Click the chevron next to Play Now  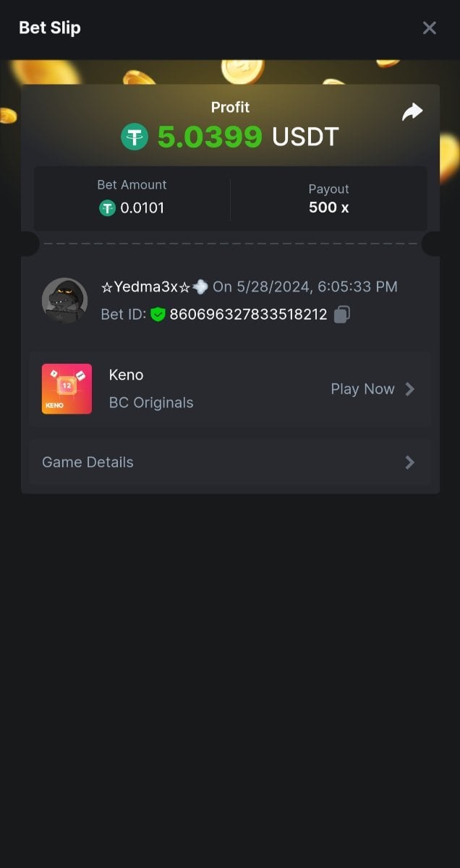(409, 389)
